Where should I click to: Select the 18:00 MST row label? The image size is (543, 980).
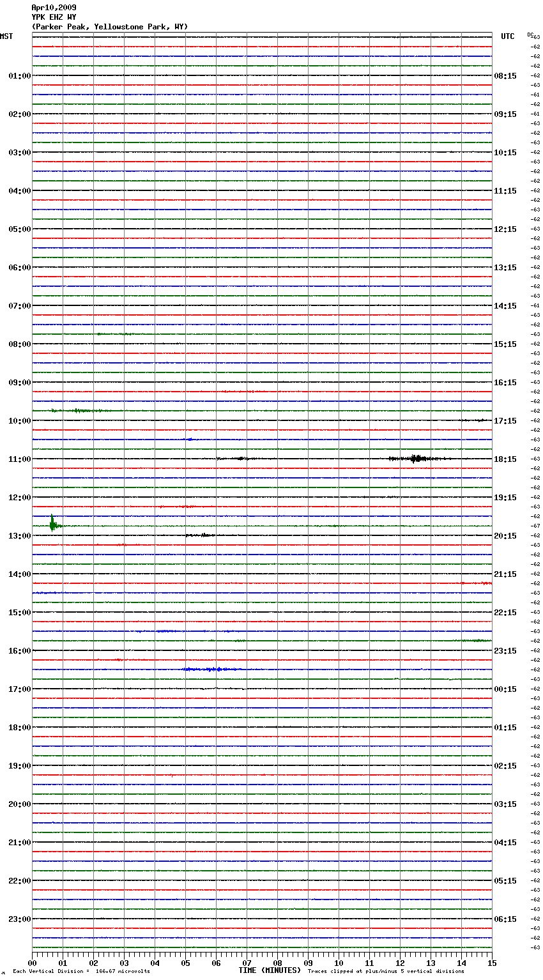point(20,728)
